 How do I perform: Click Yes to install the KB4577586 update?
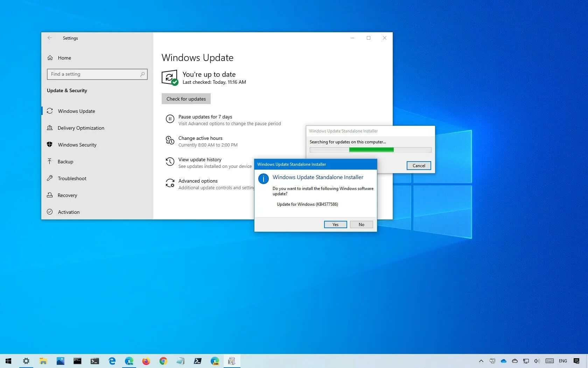[x=335, y=224]
